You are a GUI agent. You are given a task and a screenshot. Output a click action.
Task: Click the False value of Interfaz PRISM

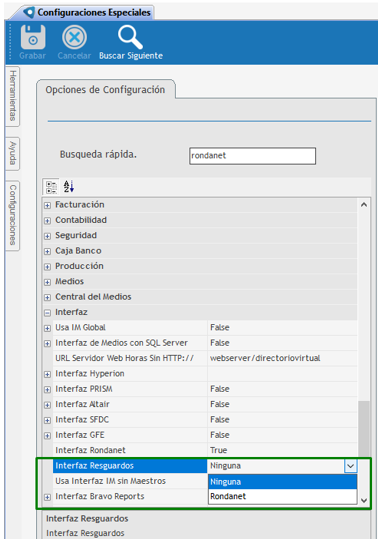tap(220, 389)
